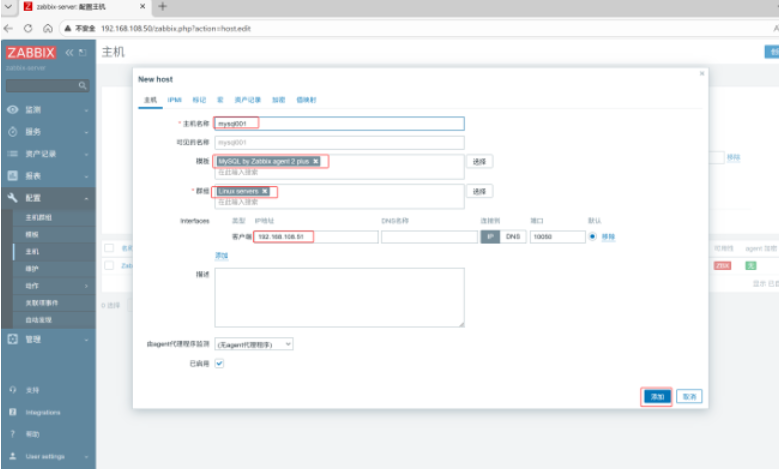Go back in the browser
Viewport: 779px width, 469px height.
8,28
